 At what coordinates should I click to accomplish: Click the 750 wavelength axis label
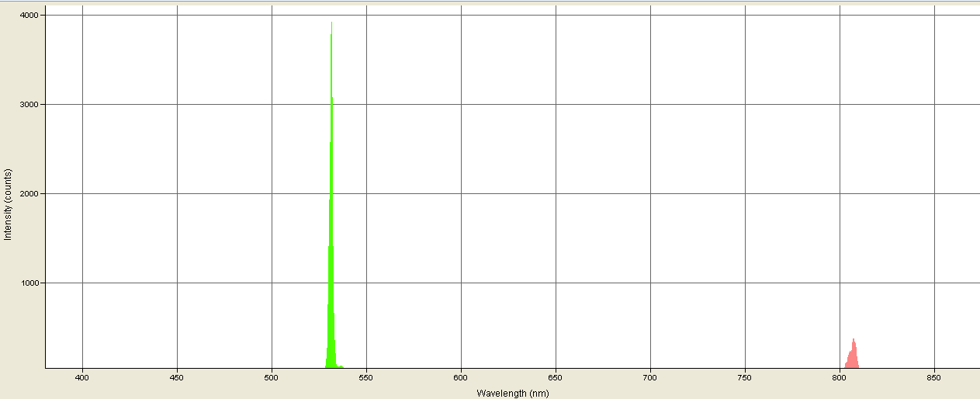pyautogui.click(x=745, y=377)
